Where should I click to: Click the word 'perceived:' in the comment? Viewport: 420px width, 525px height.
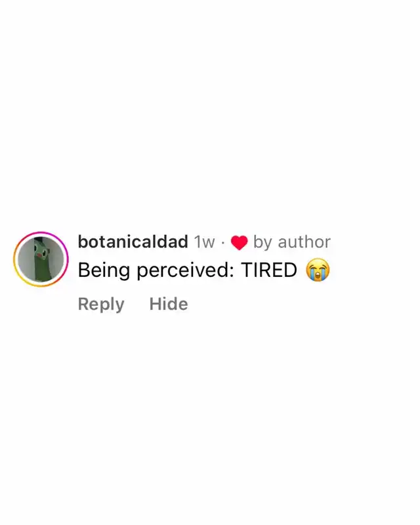click(x=185, y=270)
